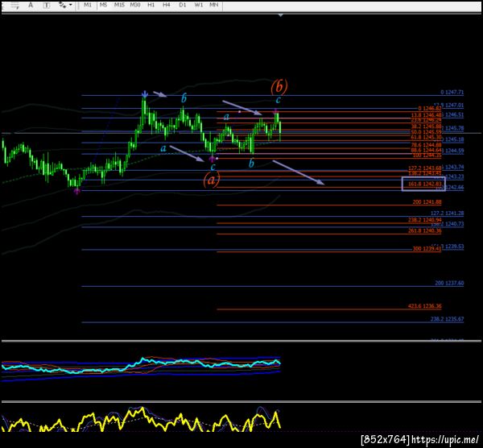
Task: Switch chart to M30 timeframe
Action: click(x=135, y=5)
